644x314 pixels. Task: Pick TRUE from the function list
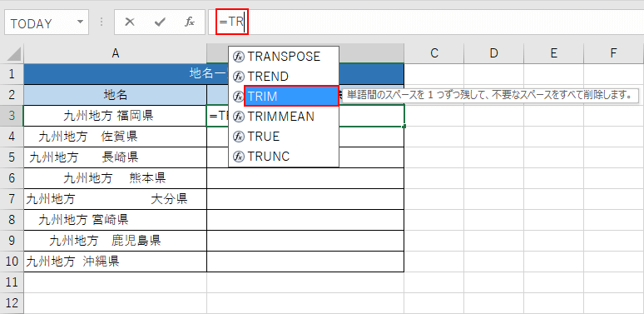284,137
